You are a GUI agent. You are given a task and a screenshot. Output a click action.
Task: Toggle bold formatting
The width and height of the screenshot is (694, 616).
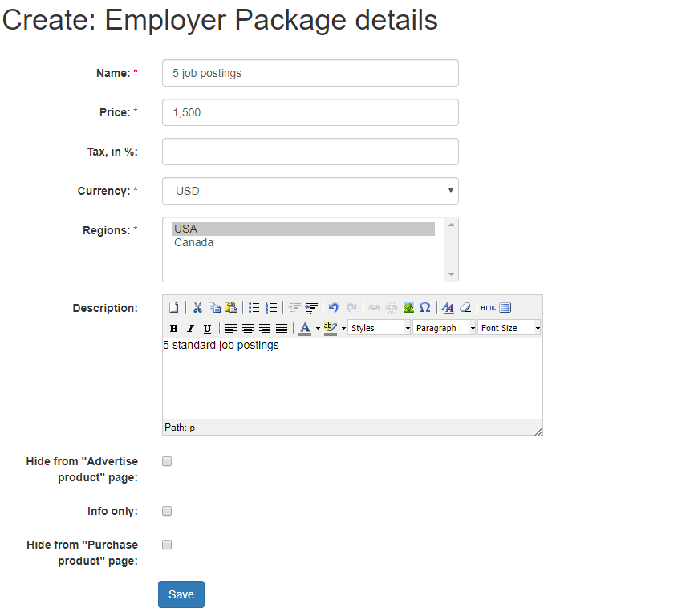pyautogui.click(x=174, y=328)
